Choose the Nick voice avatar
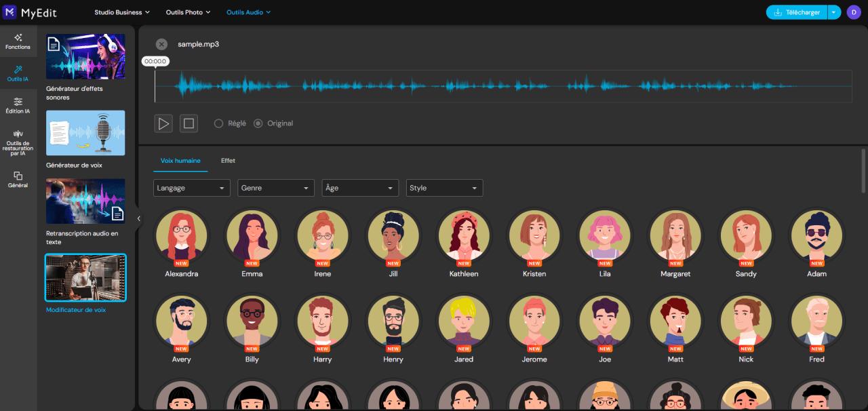Viewport: 868px width, 411px height. coord(746,321)
